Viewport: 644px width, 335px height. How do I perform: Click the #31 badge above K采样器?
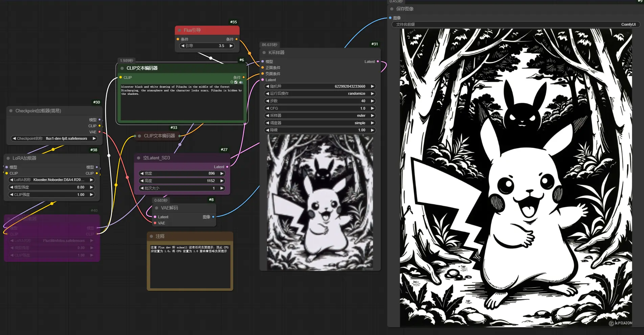click(x=374, y=44)
